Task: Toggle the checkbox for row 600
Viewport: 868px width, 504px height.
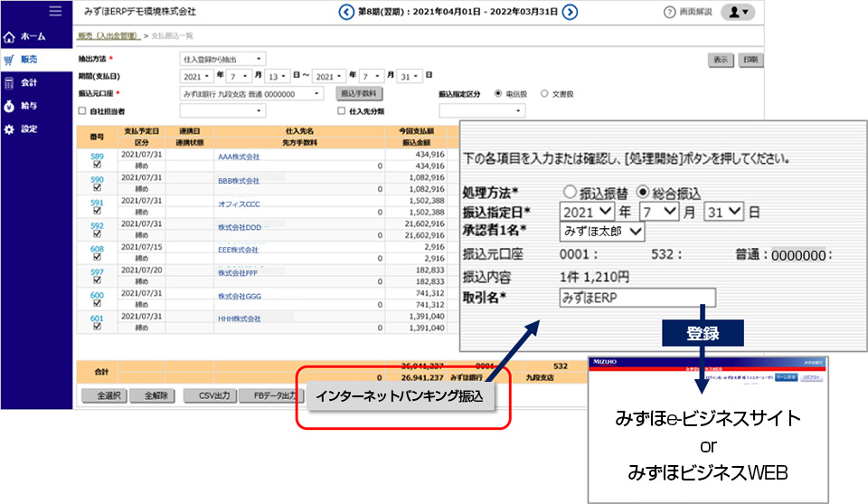Action: tap(97, 303)
